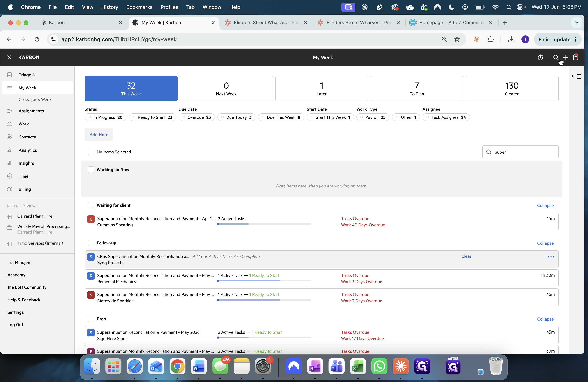The width and height of the screenshot is (588, 382).
Task: Toggle the Due Today filter
Action: click(236, 117)
